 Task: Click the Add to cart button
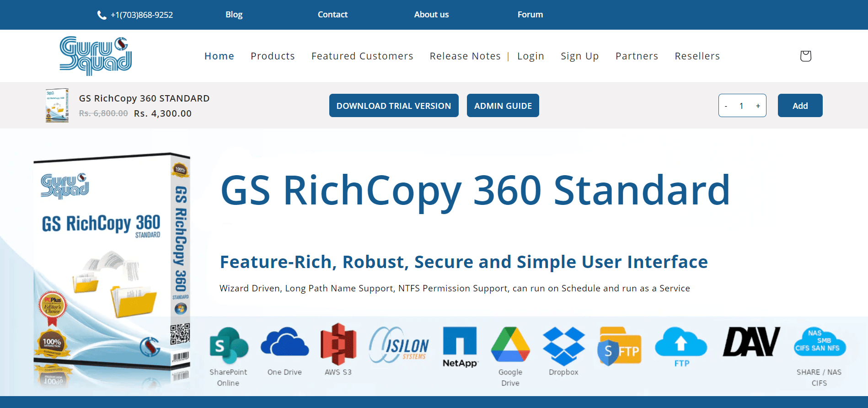pos(800,106)
